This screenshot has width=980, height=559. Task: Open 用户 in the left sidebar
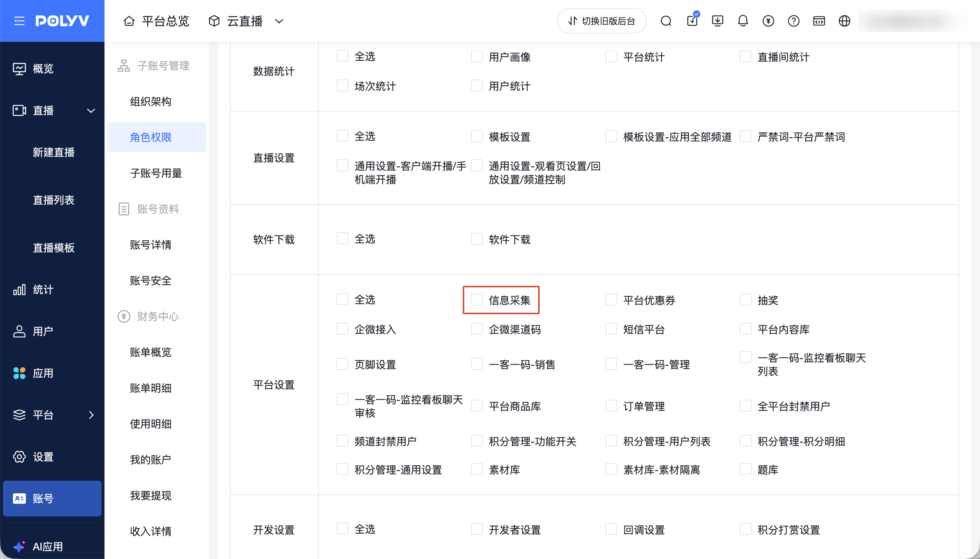pos(52,331)
